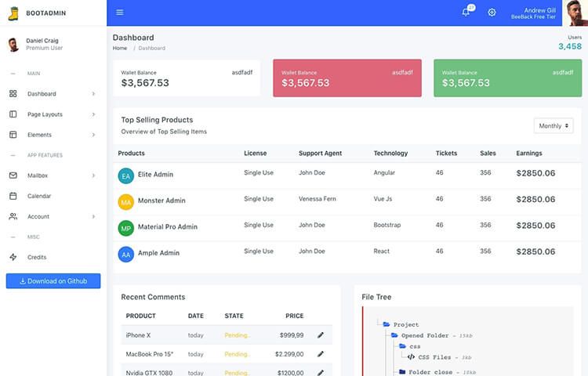
Task: Expand the Page Layouts menu chevron
Action: pos(93,114)
